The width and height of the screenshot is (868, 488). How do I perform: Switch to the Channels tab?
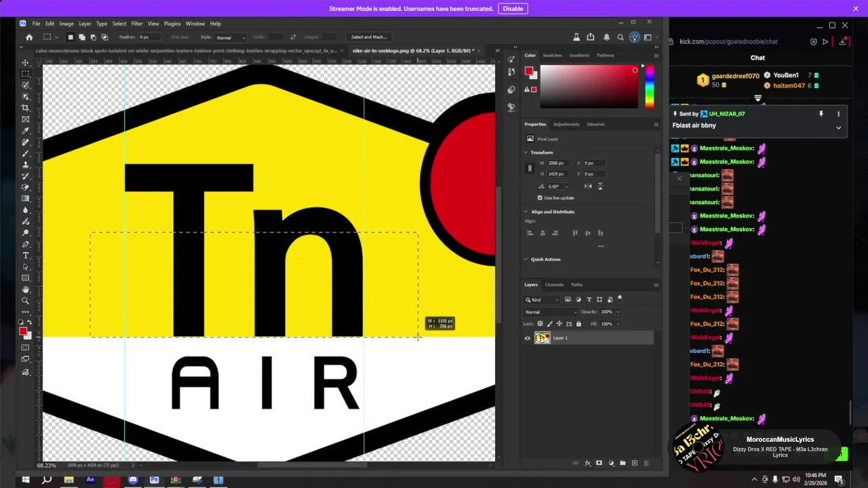pos(554,285)
